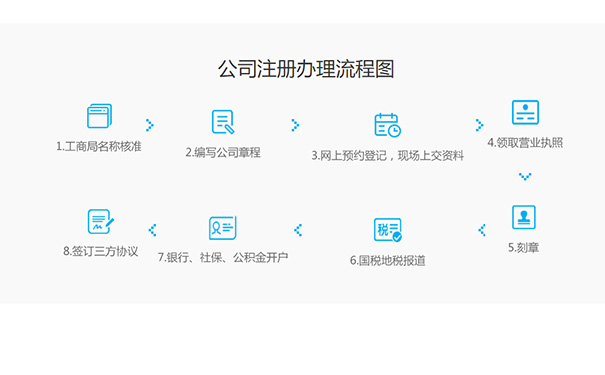The image size is (605, 375).
Task: Click the text 2.编写公司章程
Action: (x=223, y=152)
